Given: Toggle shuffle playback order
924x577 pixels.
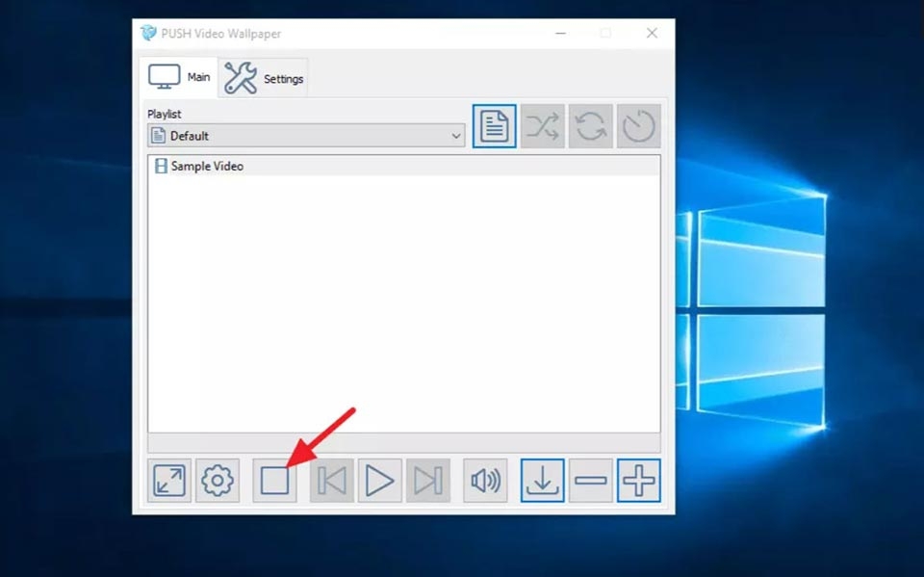Looking at the screenshot, I should point(541,125).
